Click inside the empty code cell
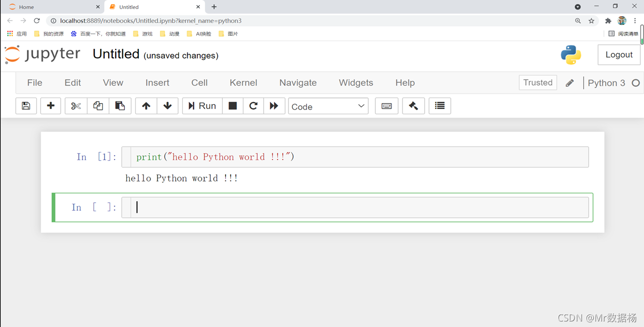This screenshot has width=644, height=327. pyautogui.click(x=355, y=207)
